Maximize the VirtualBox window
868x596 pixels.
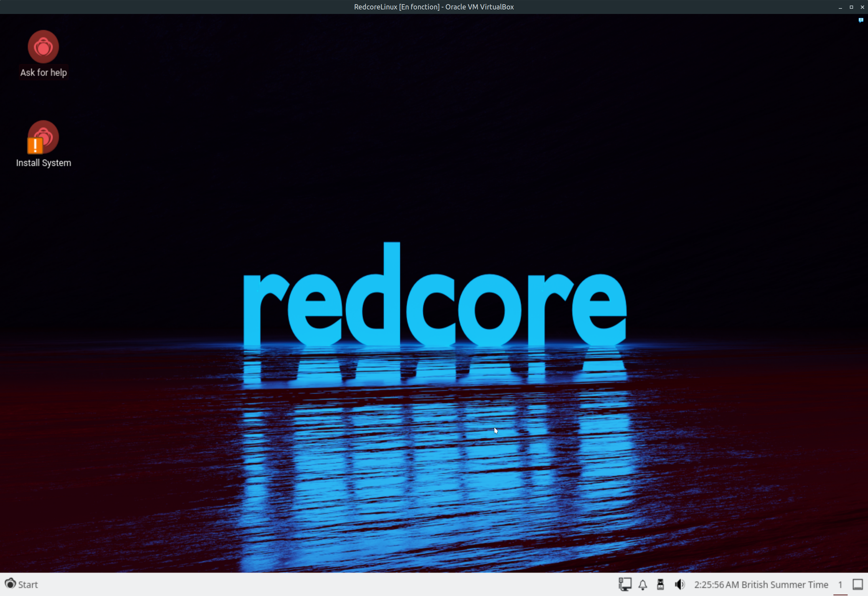(851, 7)
